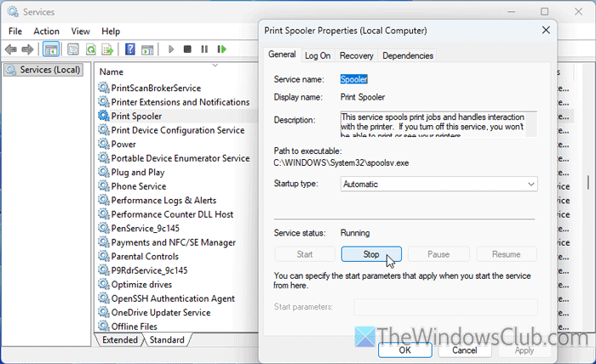Click the Forward arrow in Services toolbar
This screenshot has height=364, width=596.
click(28, 49)
